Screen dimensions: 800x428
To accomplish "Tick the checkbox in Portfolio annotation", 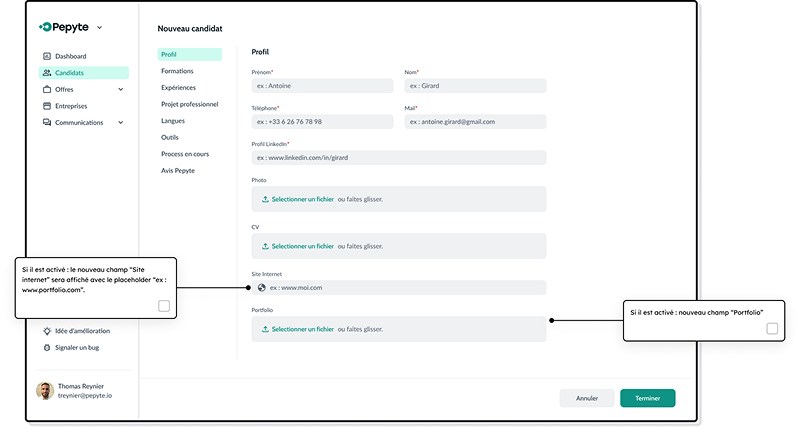I will click(x=772, y=328).
